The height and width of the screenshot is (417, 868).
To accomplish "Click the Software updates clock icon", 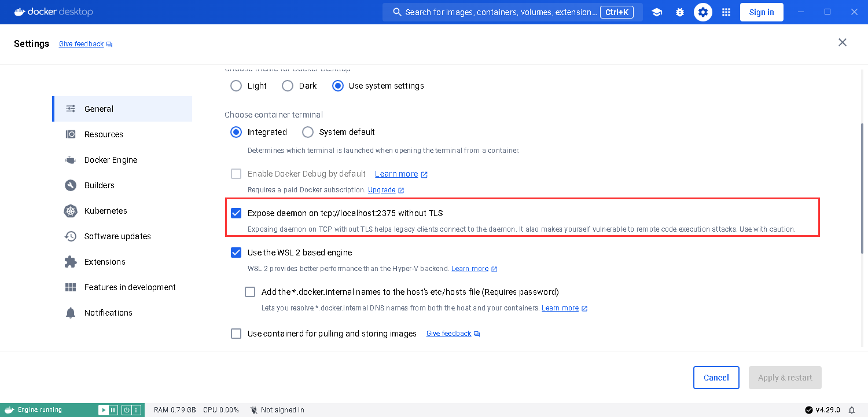I will point(71,236).
